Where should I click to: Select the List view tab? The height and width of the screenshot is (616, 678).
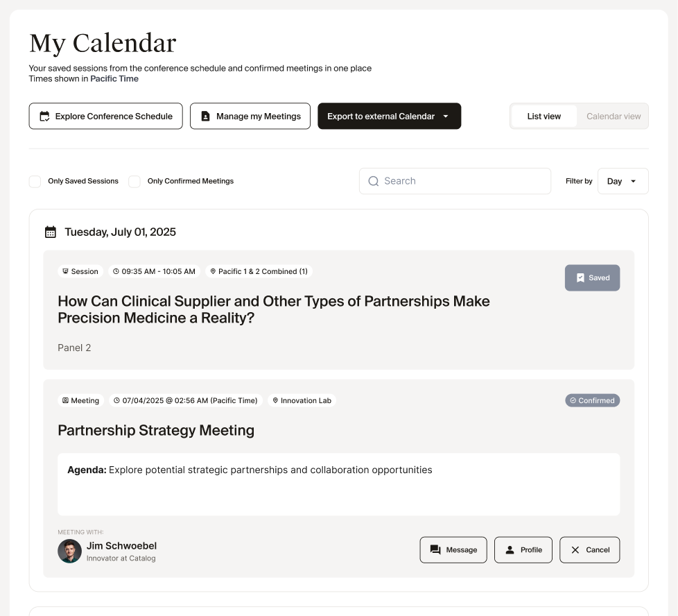(544, 116)
